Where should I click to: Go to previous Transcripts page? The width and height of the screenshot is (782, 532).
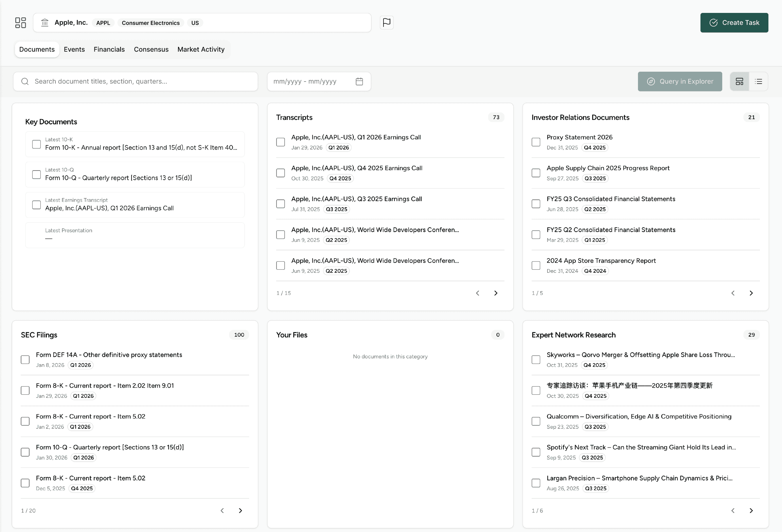(478, 293)
